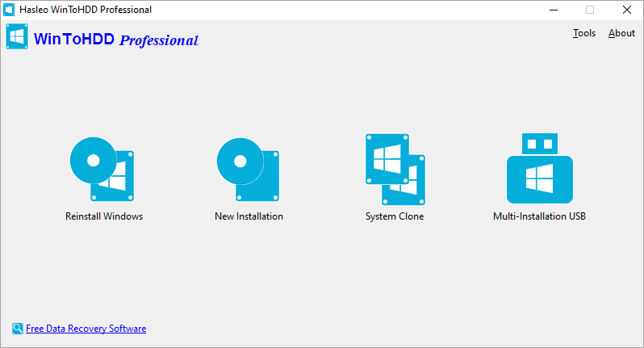Click the Hasleo WinToHDD Professional window title
The height and width of the screenshot is (348, 644).
pos(85,10)
